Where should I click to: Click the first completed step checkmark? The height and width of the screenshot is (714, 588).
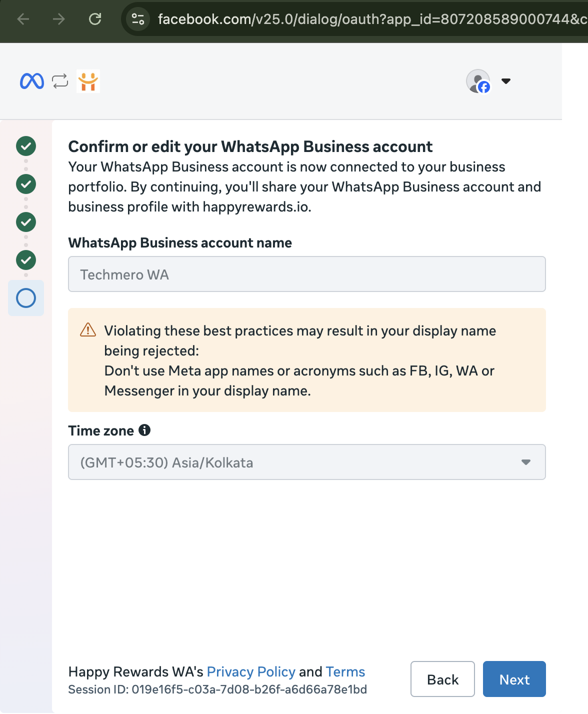point(26,146)
